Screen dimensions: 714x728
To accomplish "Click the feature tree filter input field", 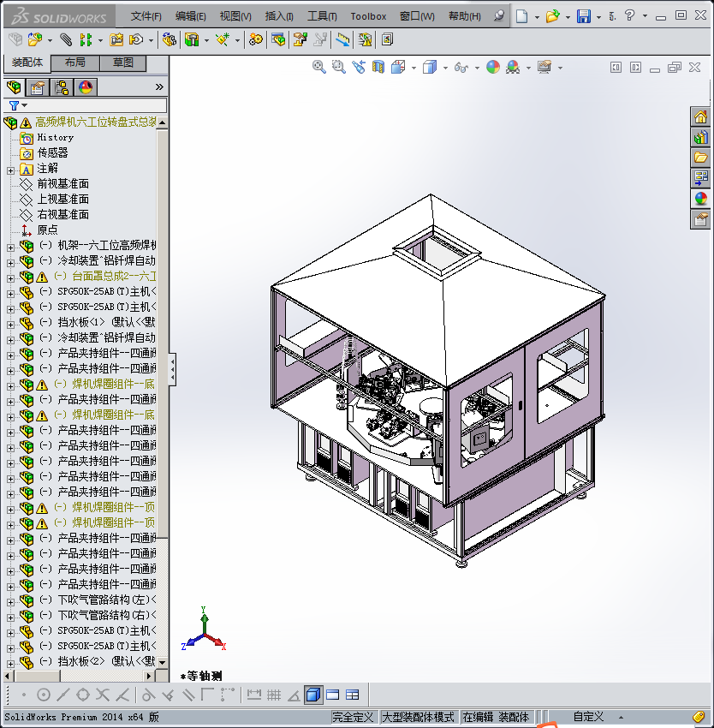I will (97, 106).
